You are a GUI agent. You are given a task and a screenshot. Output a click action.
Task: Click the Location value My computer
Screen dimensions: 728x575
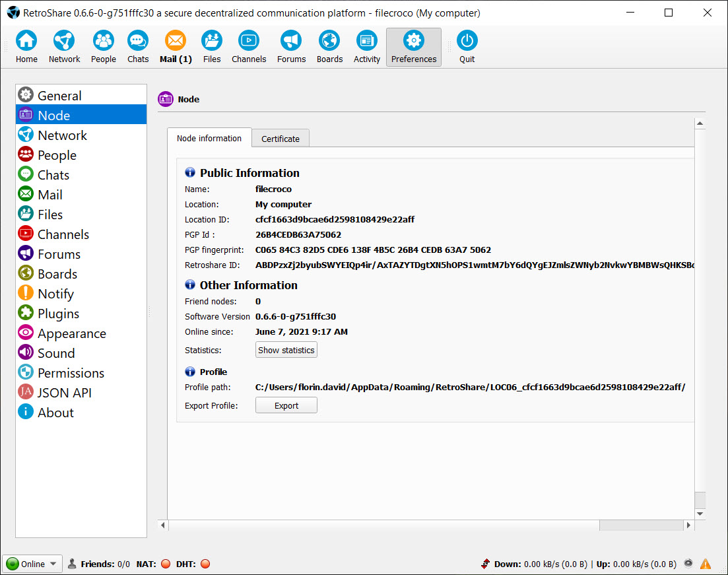point(283,205)
